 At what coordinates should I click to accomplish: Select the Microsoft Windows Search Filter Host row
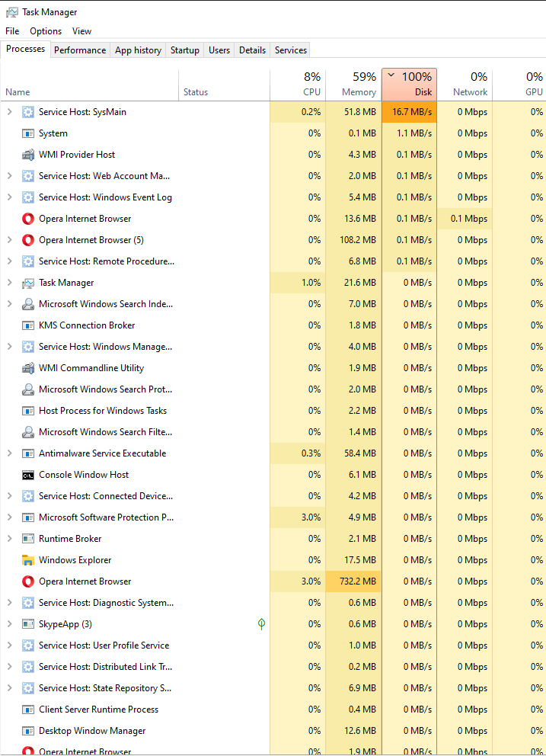pos(273,432)
